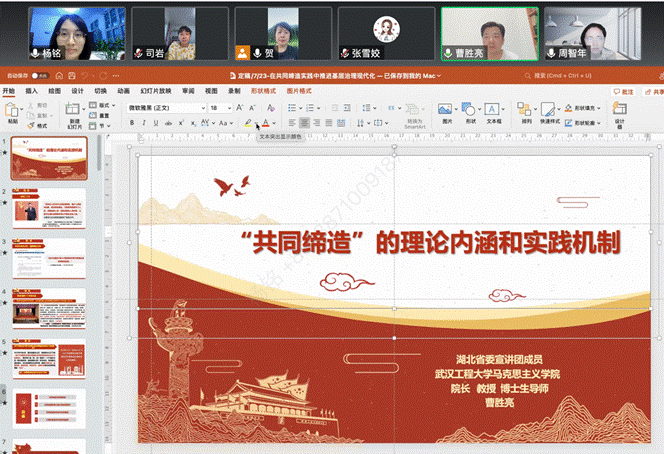Expand the bullets list dropdown

coord(300,108)
